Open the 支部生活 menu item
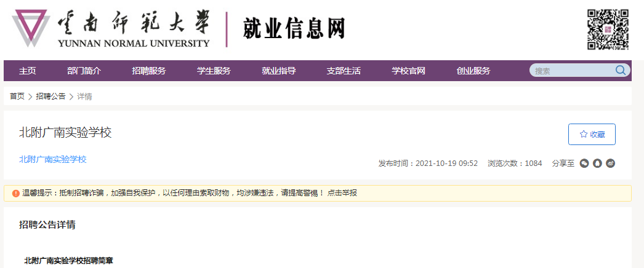 [344, 71]
